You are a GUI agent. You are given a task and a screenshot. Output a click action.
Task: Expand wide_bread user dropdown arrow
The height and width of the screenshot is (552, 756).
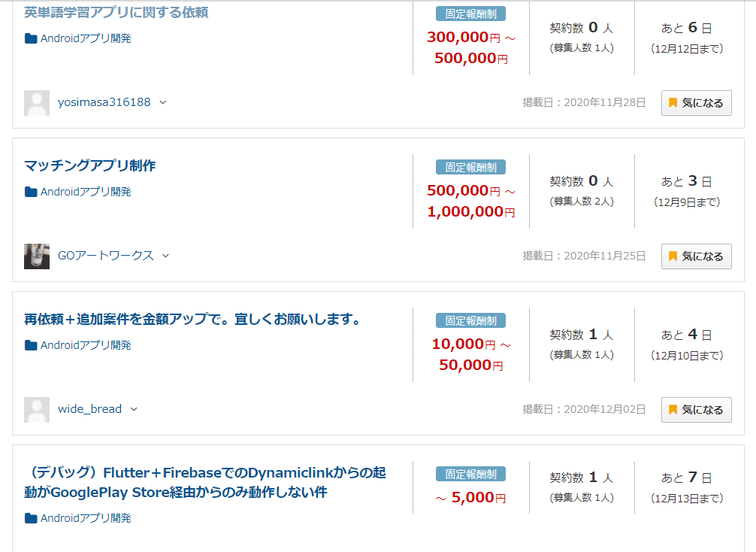click(x=135, y=410)
